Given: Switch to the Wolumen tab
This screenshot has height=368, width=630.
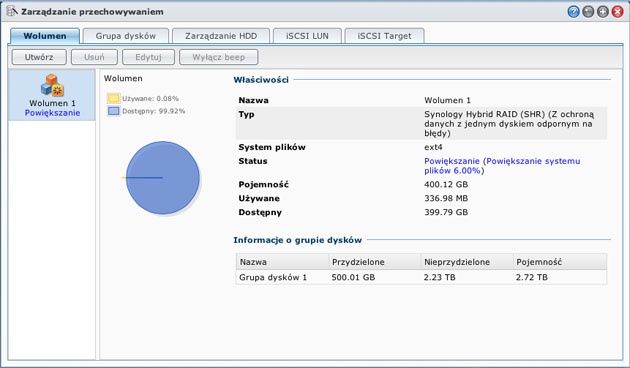Looking at the screenshot, I should tap(45, 36).
